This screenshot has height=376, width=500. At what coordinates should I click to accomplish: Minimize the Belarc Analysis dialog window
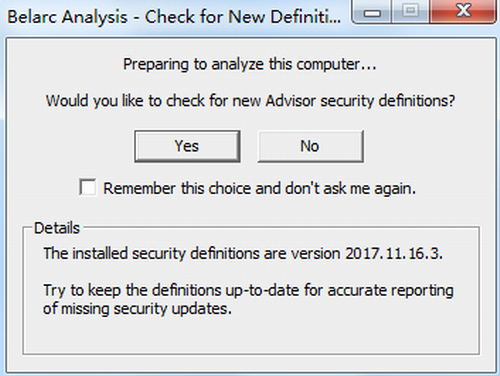pos(372,12)
